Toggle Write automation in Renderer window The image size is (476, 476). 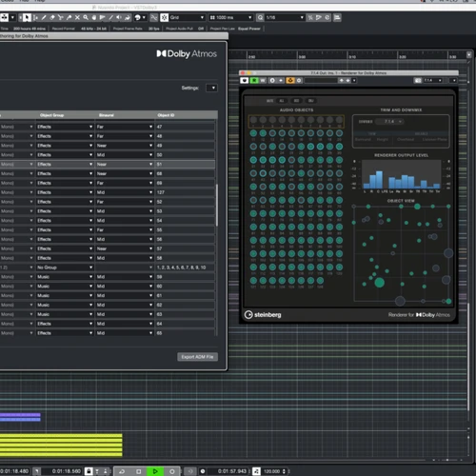click(x=263, y=81)
